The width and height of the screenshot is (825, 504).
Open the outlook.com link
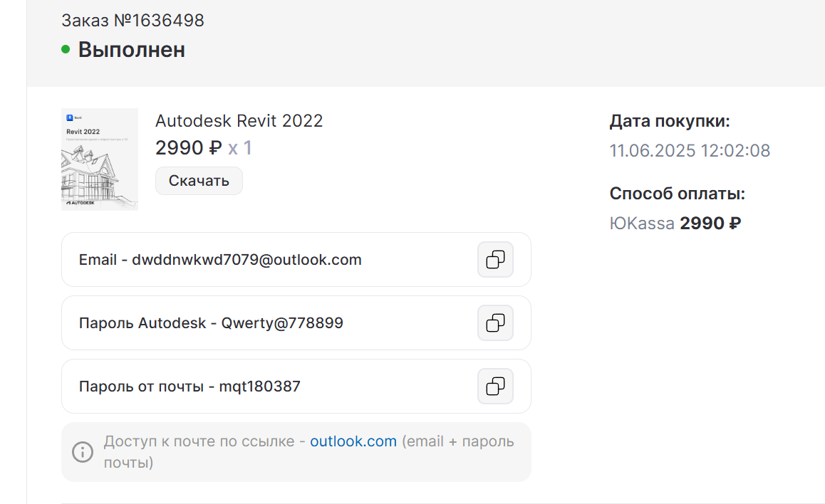(353, 441)
